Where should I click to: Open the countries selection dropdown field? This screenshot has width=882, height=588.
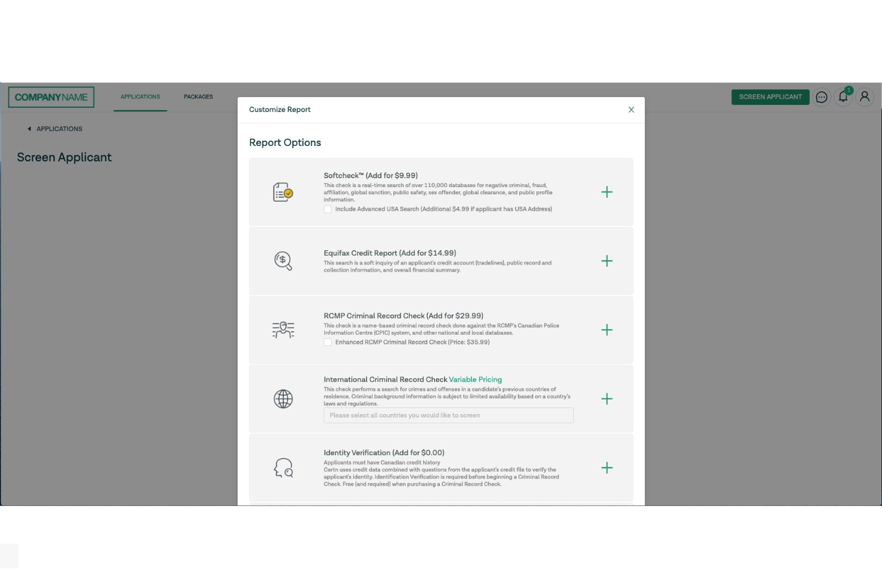pos(449,415)
